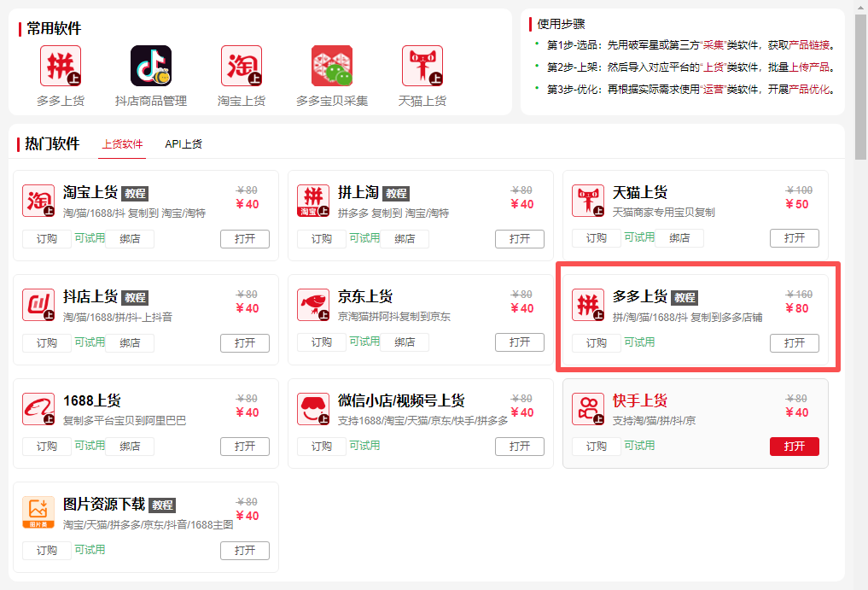Follow the "上传产品" link in step 2
The width and height of the screenshot is (868, 590).
pyautogui.click(x=809, y=67)
